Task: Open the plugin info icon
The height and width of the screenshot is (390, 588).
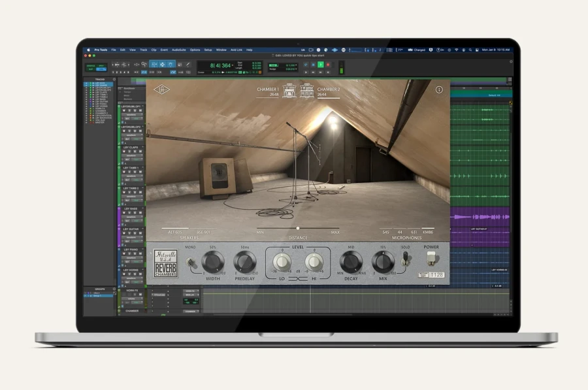Action: [x=439, y=89]
